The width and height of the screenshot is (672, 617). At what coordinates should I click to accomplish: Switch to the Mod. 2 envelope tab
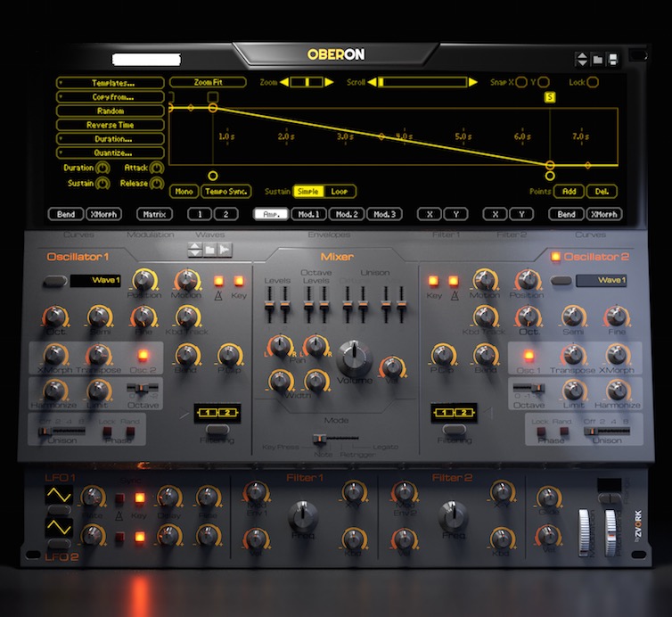coord(347,214)
